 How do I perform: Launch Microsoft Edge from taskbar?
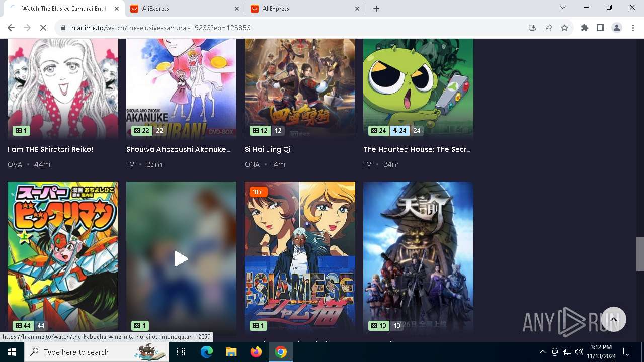coord(207,352)
